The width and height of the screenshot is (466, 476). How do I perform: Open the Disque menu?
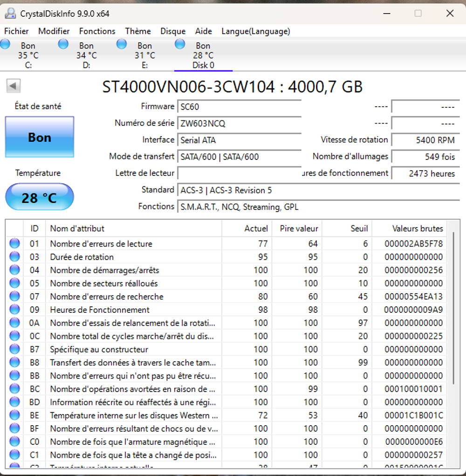[173, 31]
